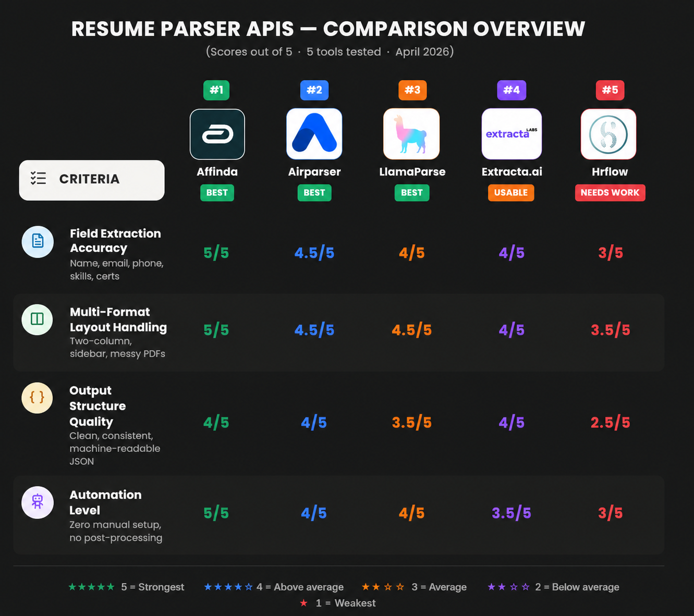Click Airparser's 4/5 Automation Level score
694x616 pixels.
click(314, 513)
